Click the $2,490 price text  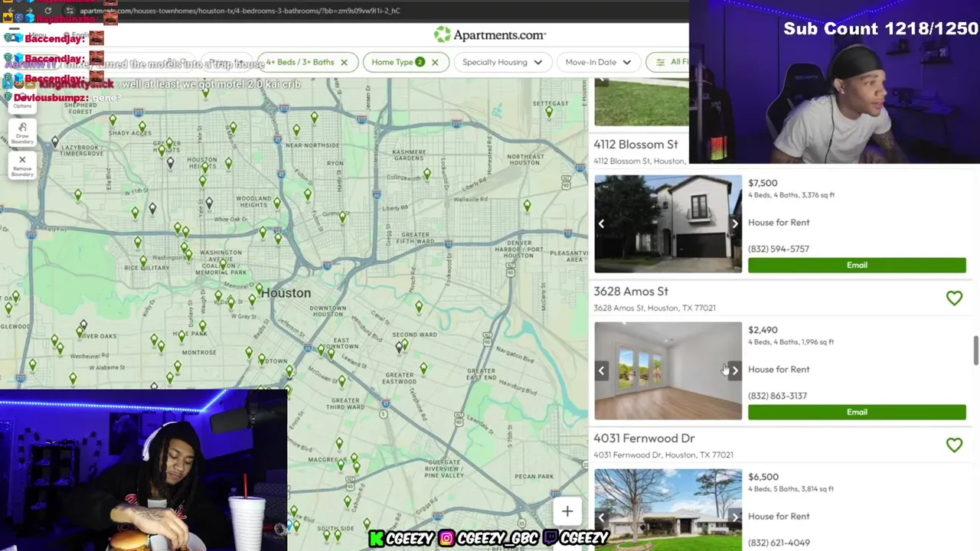coord(763,330)
